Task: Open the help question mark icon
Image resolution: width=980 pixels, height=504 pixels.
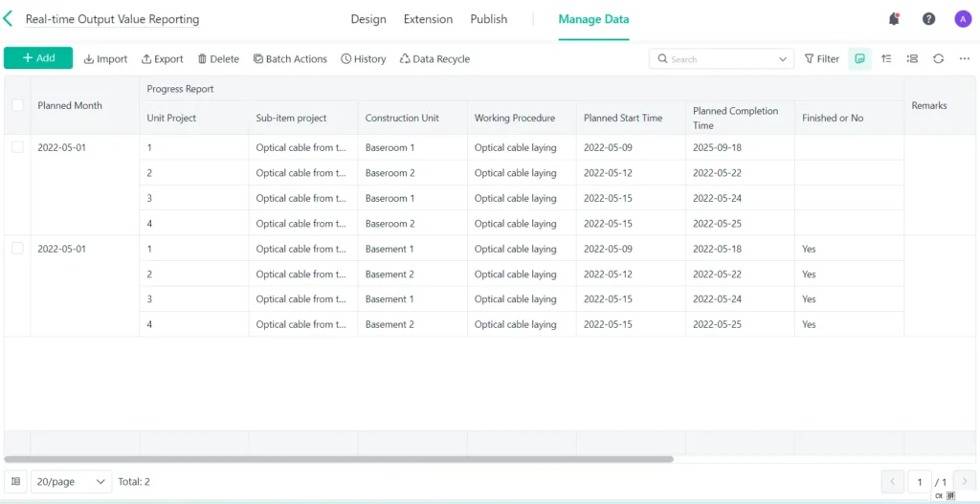Action: click(928, 19)
